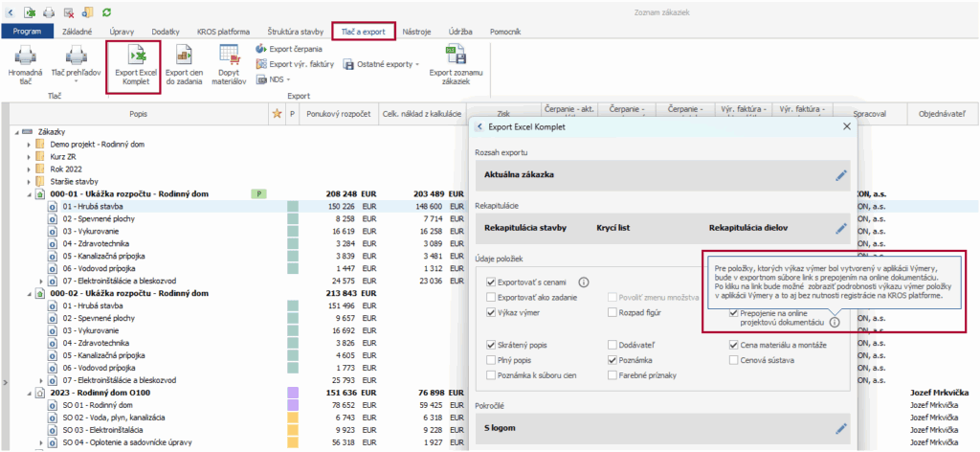Uncheck Cena materiálu a montáže
The height and width of the screenshot is (452, 980).
(x=734, y=346)
